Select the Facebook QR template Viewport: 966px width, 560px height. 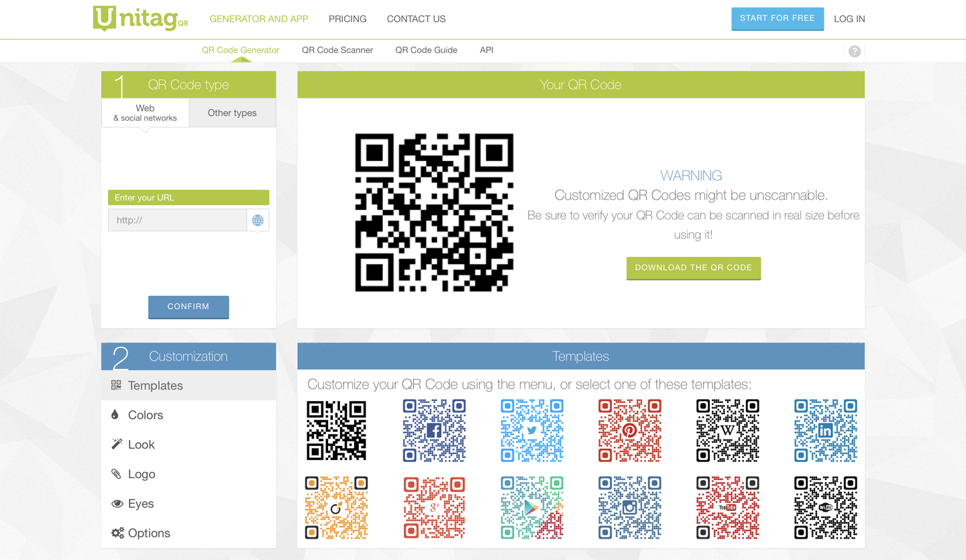point(434,431)
